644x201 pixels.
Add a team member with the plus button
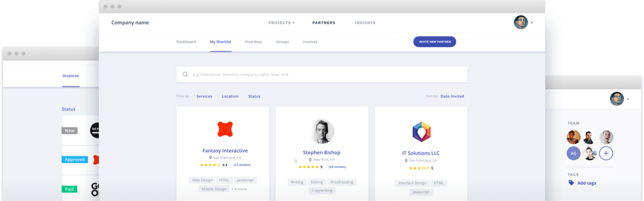(x=606, y=153)
